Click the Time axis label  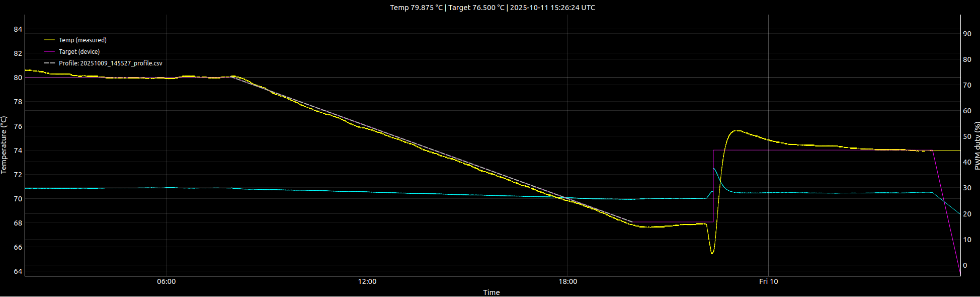coord(491,292)
